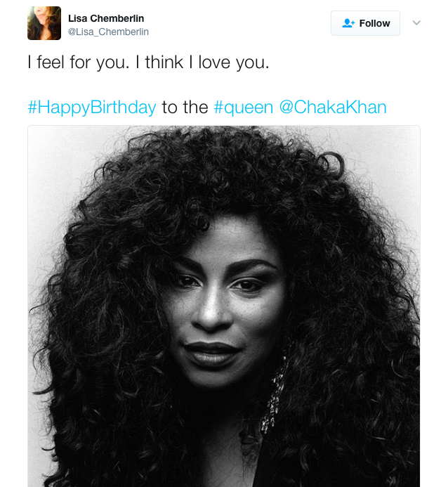The width and height of the screenshot is (448, 487).
Task: Click the person-plus icon in Follow button
Action: [348, 23]
